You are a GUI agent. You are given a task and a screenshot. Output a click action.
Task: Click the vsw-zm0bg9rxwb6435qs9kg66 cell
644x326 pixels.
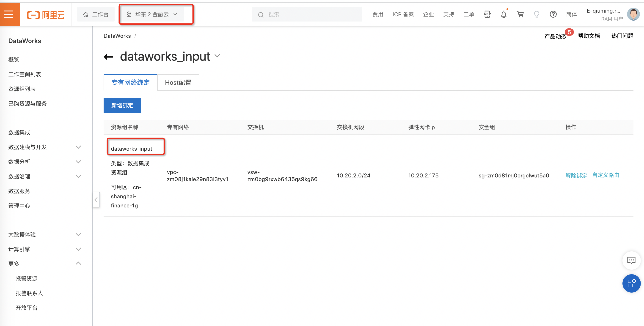click(x=282, y=176)
